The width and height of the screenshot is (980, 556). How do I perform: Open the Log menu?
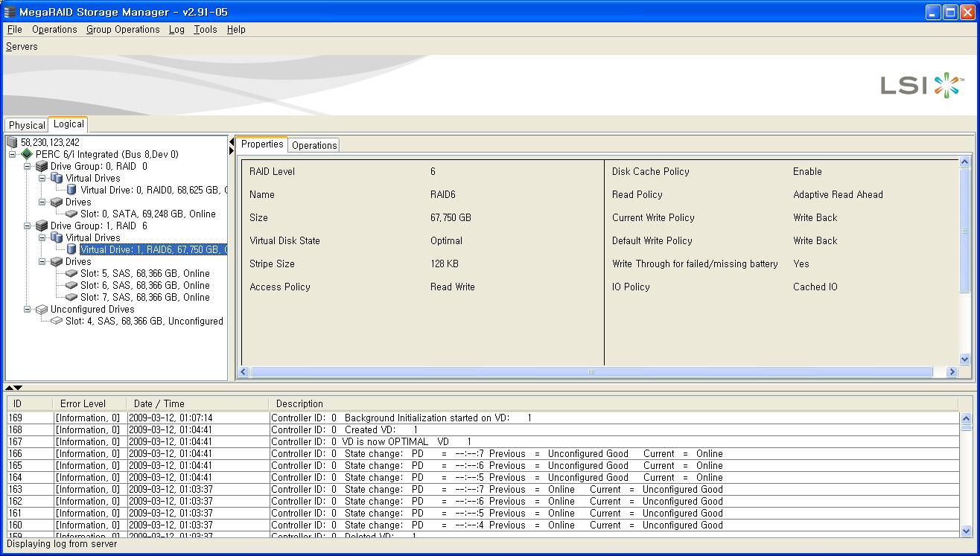(x=176, y=30)
